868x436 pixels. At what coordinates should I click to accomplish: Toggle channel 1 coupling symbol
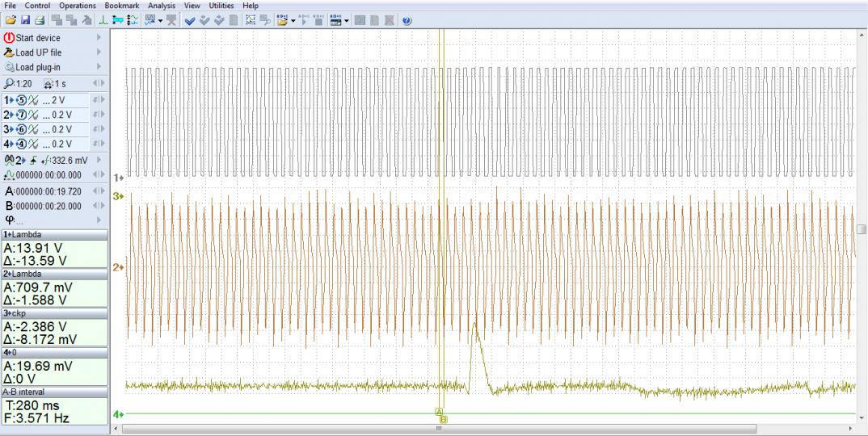click(34, 100)
